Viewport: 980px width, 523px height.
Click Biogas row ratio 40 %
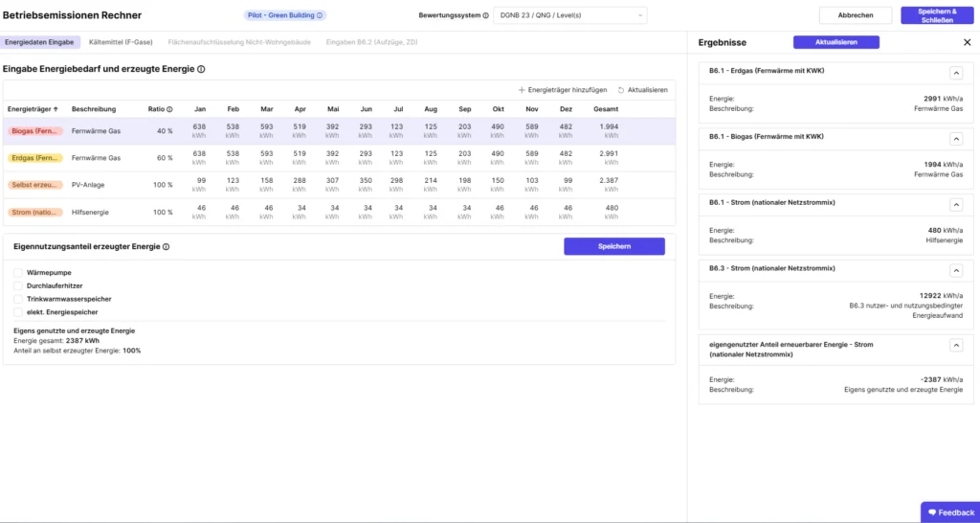165,131
